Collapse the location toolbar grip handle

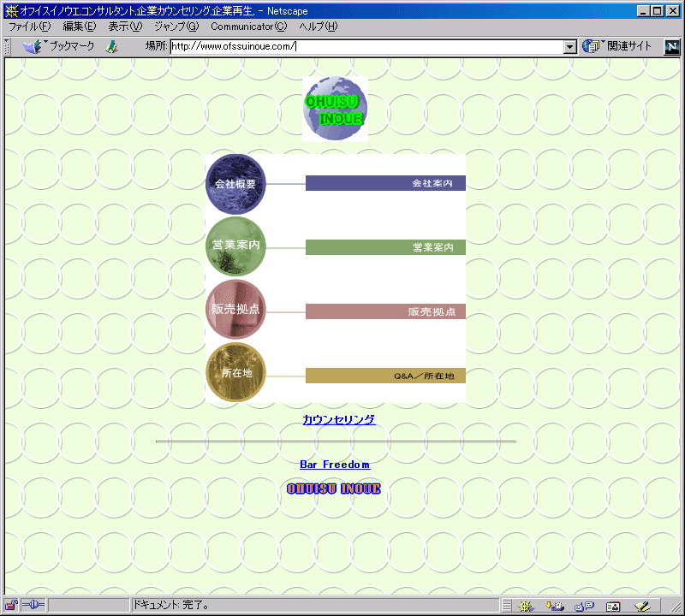pos(7,47)
